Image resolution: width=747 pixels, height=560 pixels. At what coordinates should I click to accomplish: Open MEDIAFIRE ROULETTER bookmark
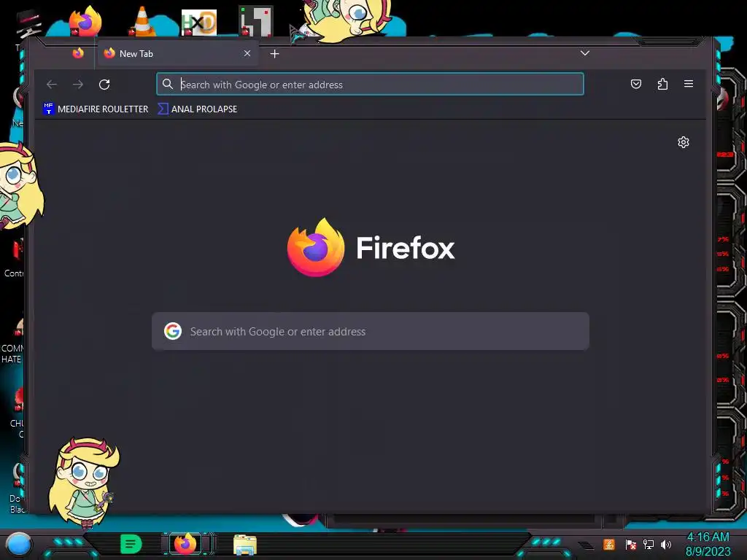[96, 109]
